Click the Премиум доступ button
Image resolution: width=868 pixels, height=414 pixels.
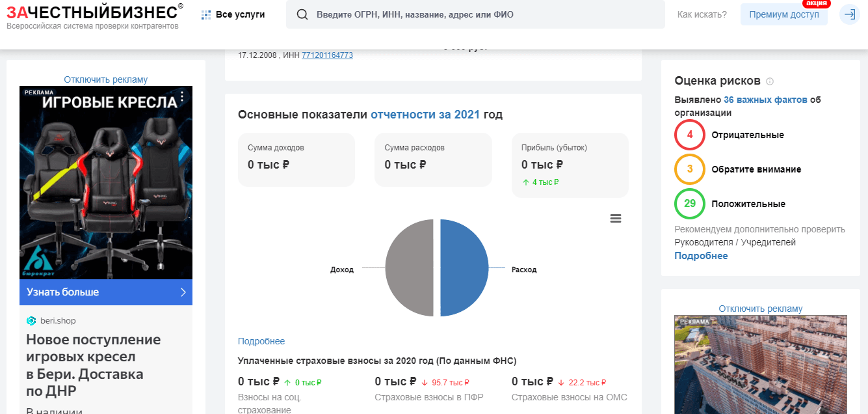(x=783, y=14)
